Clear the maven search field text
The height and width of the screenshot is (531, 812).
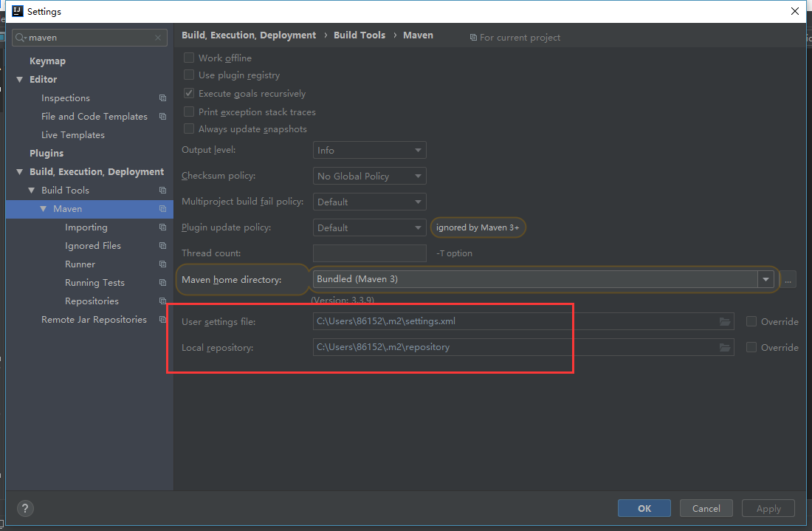coord(158,38)
